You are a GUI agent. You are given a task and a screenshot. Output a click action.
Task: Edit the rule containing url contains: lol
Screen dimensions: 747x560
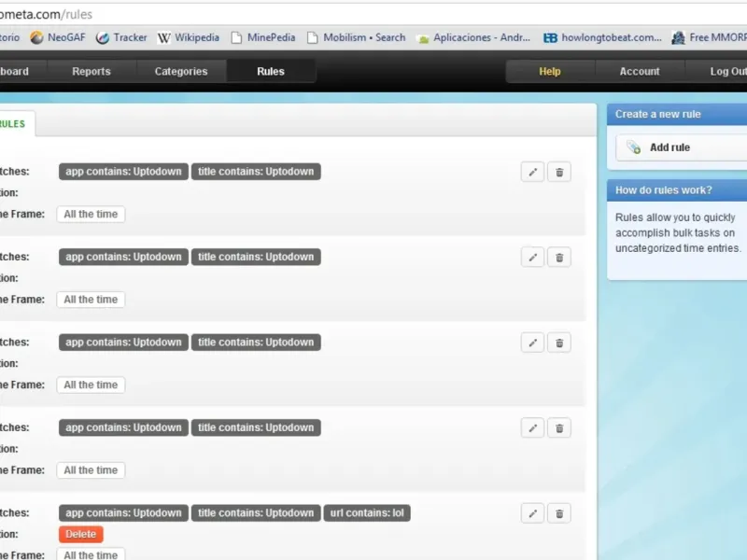point(532,513)
